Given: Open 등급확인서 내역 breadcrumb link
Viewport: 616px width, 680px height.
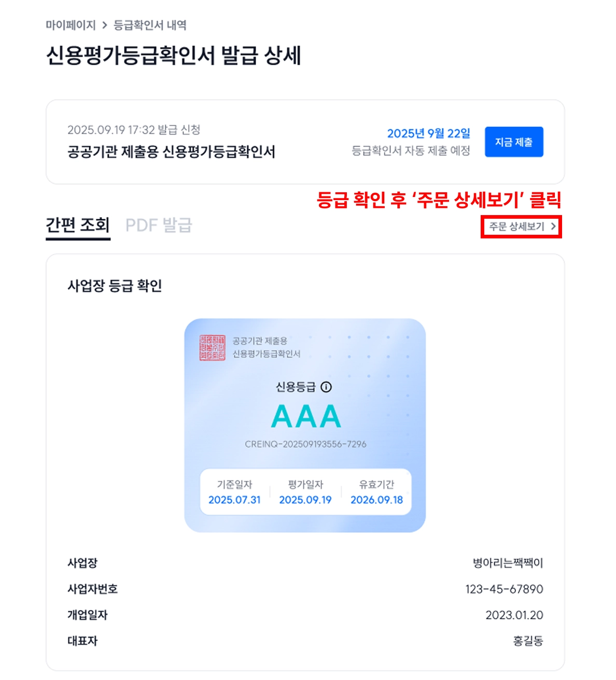Looking at the screenshot, I should click(150, 25).
